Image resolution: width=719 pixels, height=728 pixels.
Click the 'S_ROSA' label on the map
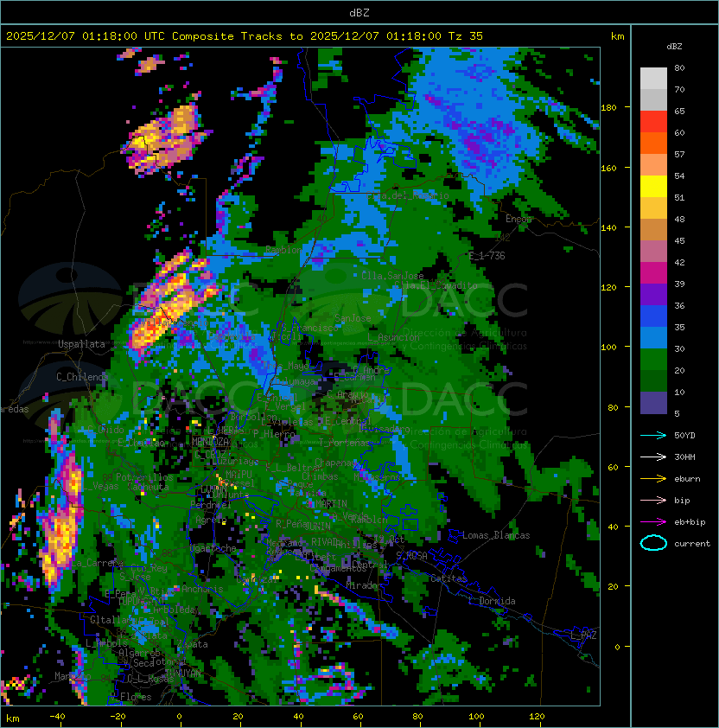point(411,556)
